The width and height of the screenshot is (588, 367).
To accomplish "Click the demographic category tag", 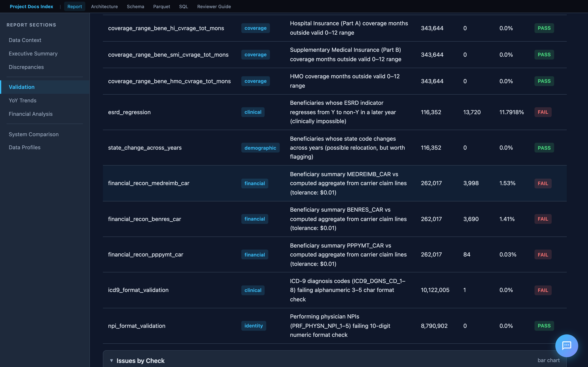I will click(x=260, y=148).
